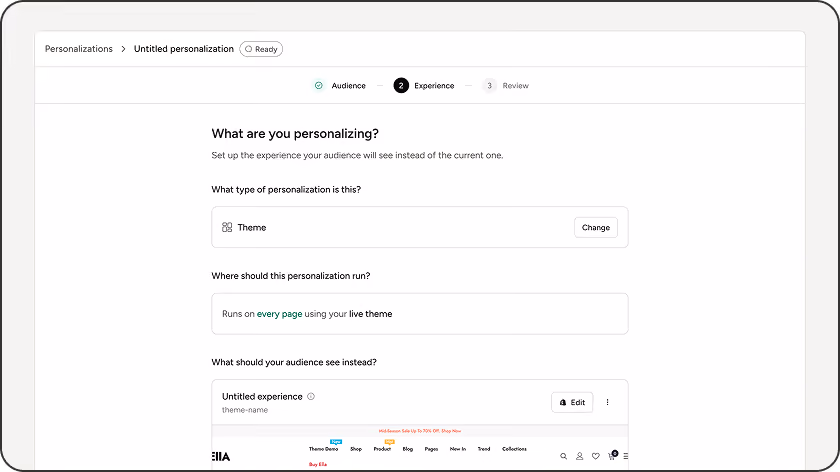This screenshot has width=840, height=472.
Task: Click the search icon in theme preview
Action: point(564,456)
